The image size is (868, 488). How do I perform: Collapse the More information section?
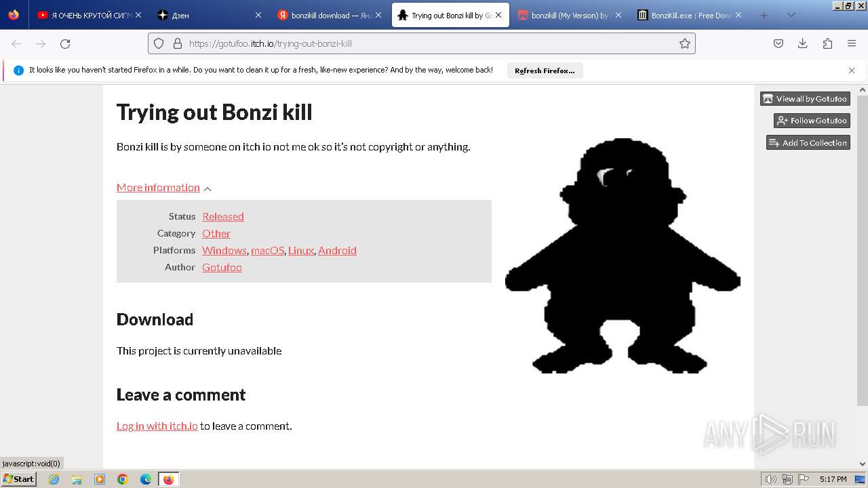pos(164,188)
